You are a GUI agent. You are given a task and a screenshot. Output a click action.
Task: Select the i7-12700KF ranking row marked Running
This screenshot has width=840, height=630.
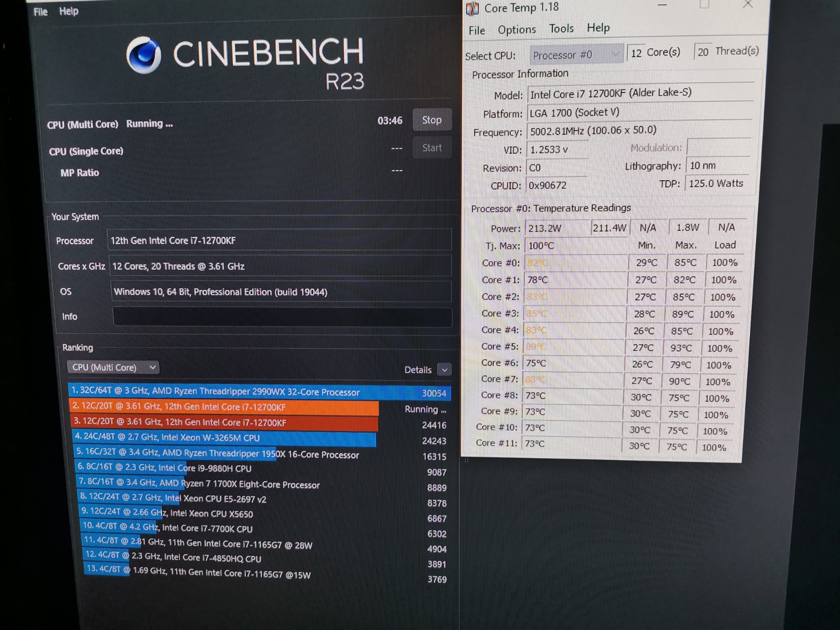click(x=259, y=407)
